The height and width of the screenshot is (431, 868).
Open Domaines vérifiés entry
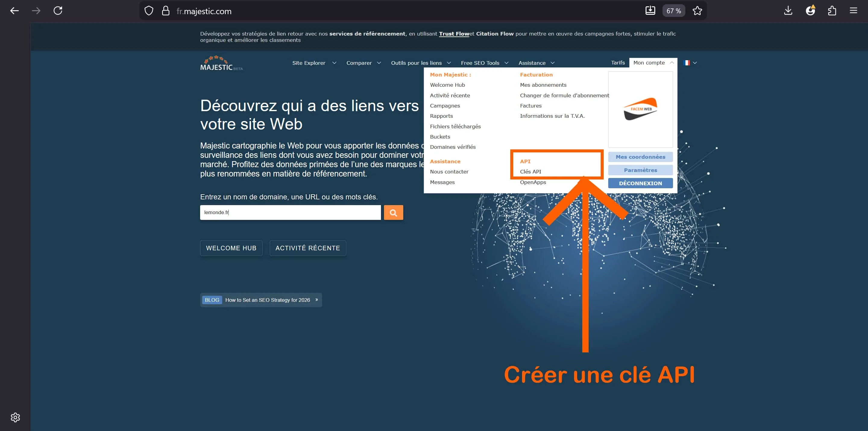click(x=452, y=147)
